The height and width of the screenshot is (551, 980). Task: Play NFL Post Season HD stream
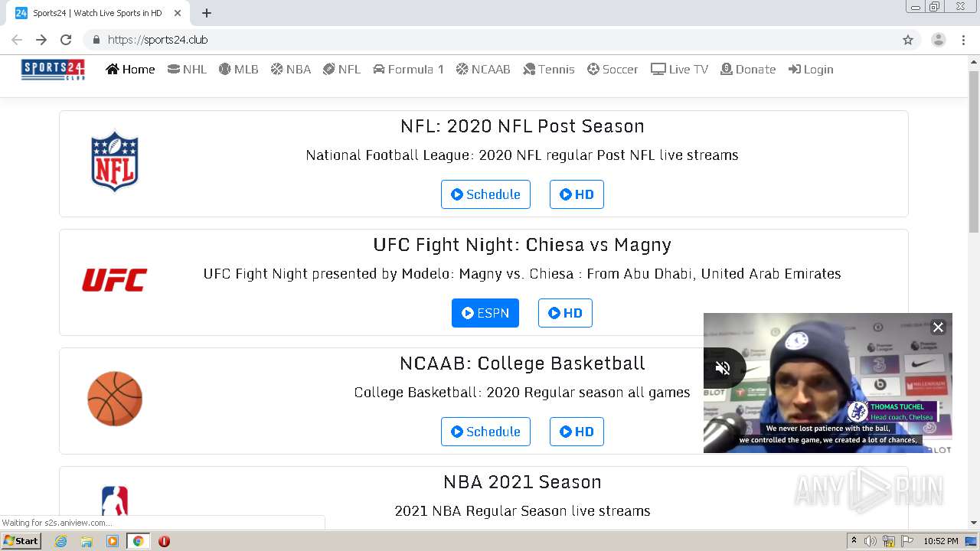(577, 194)
